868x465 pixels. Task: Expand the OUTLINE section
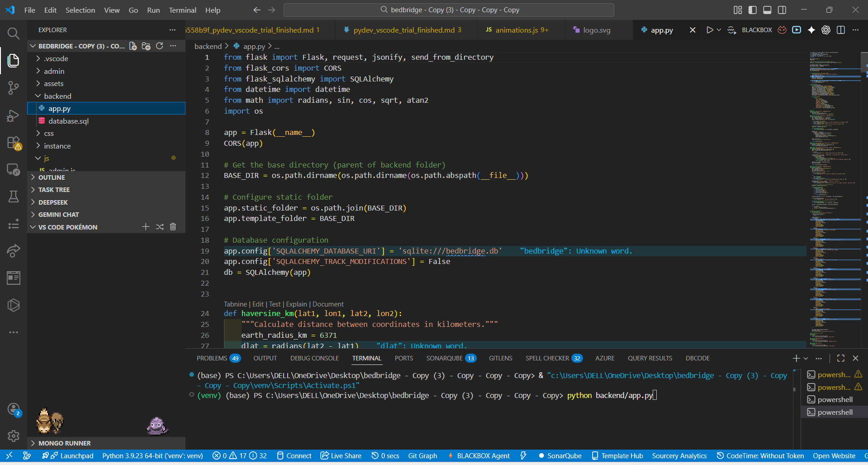[52, 177]
